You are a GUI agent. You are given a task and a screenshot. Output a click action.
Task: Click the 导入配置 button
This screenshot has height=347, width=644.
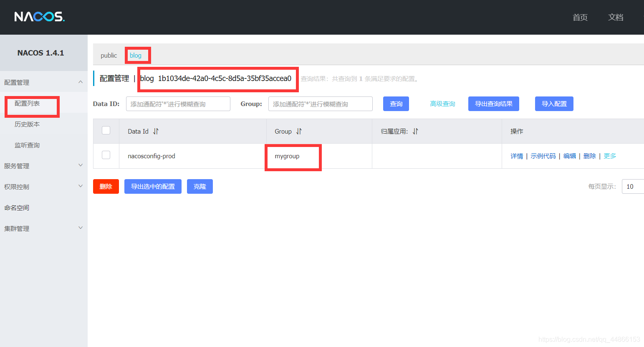[554, 104]
